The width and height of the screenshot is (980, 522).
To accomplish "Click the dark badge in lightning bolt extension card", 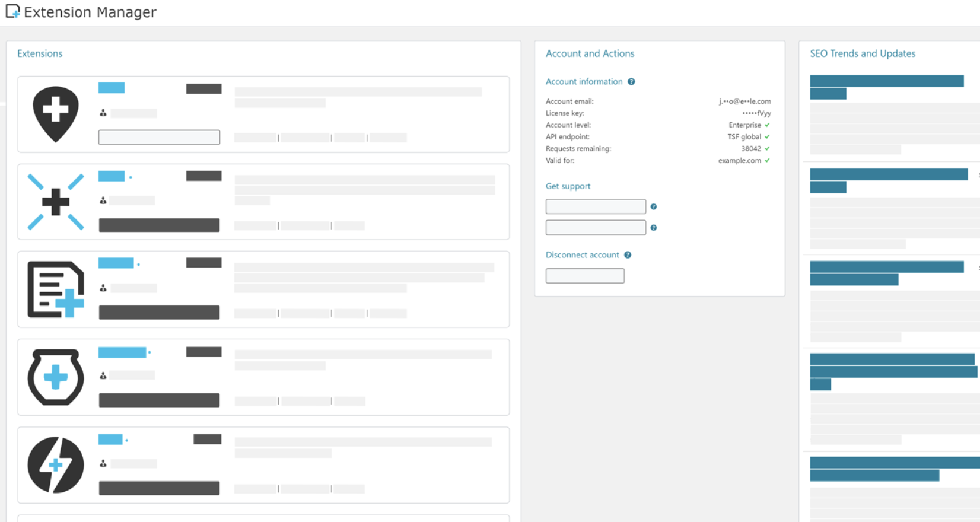I will tap(207, 439).
